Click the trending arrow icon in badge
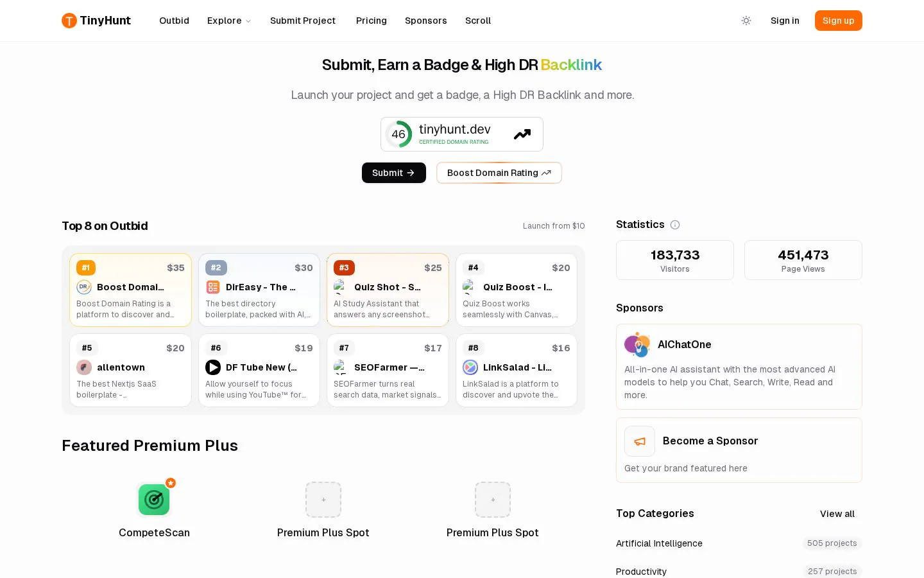 [x=522, y=134]
